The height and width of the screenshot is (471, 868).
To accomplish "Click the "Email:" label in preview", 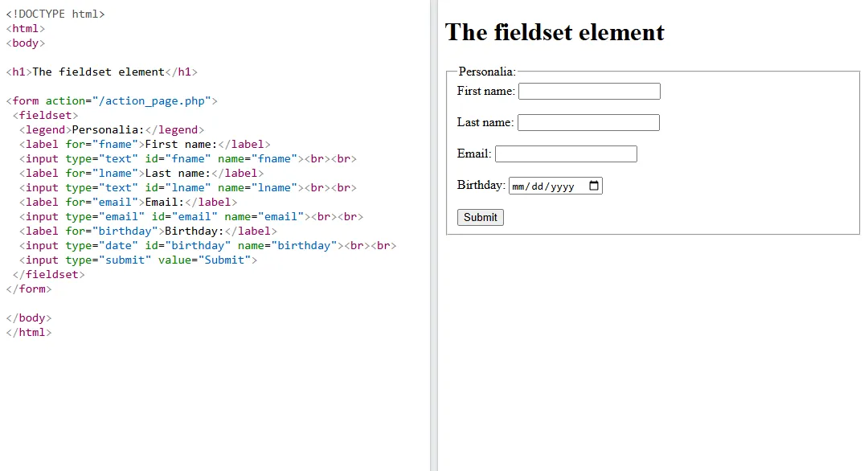I will pos(473,154).
